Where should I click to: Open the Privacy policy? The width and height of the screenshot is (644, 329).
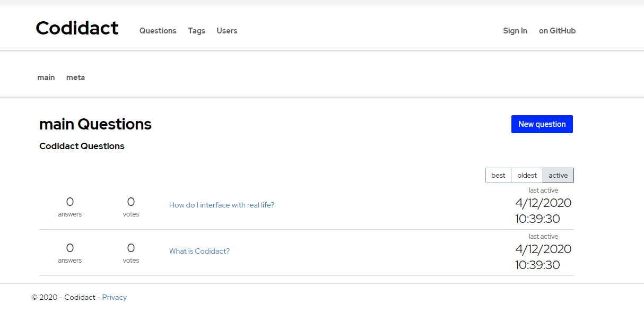pos(114,297)
